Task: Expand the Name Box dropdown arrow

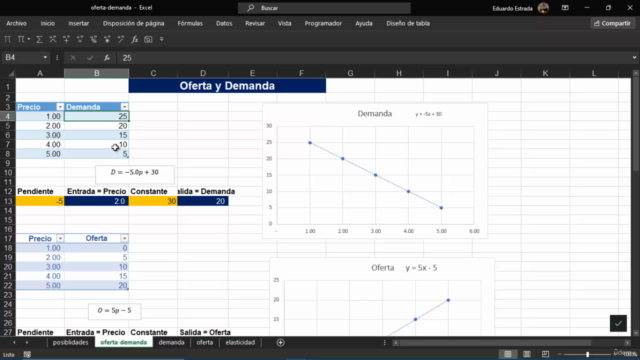Action: (45, 58)
